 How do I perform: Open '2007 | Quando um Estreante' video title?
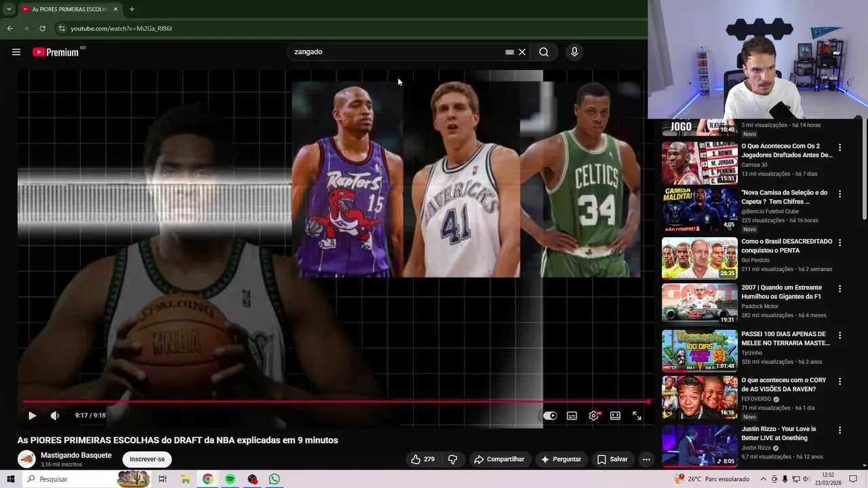pyautogui.click(x=782, y=292)
